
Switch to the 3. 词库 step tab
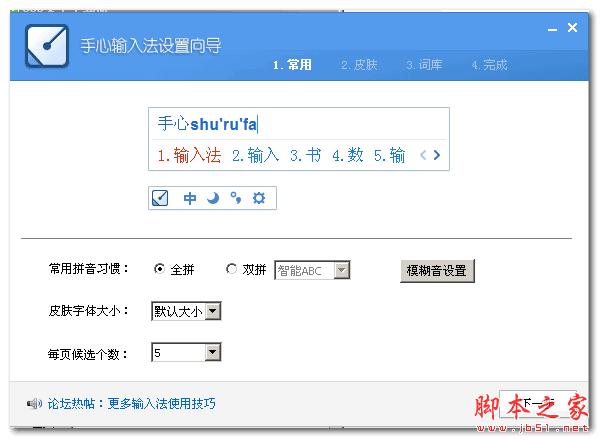point(424,65)
